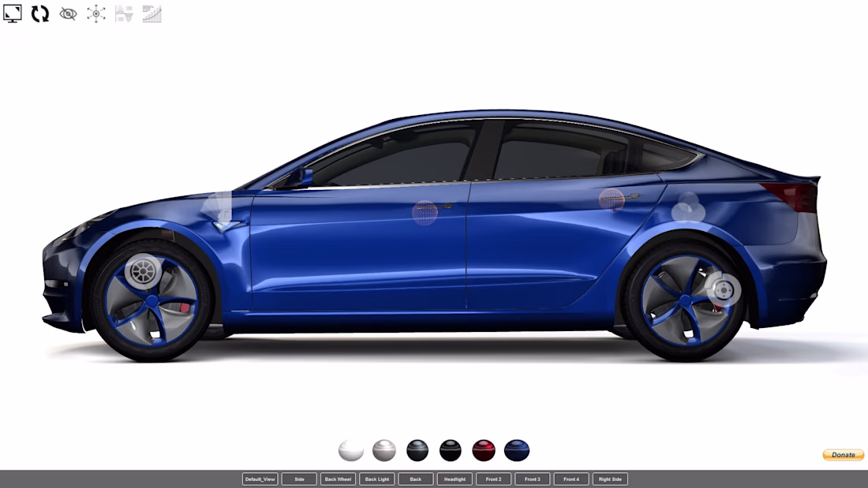Viewport: 868px width, 488px height.
Task: Click the yellow Donate button
Action: [x=843, y=455]
